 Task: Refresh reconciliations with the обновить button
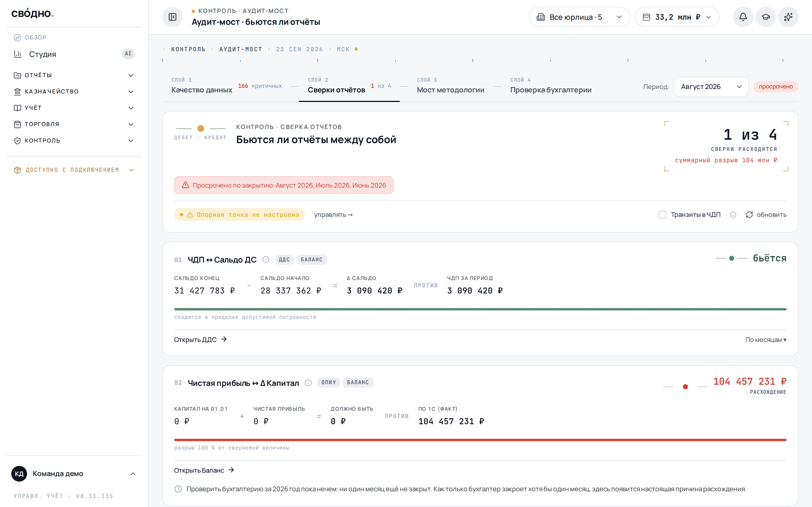pos(766,215)
